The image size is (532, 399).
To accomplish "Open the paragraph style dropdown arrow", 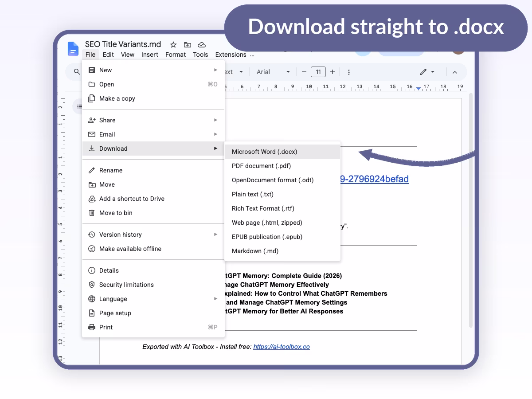I will [x=241, y=72].
